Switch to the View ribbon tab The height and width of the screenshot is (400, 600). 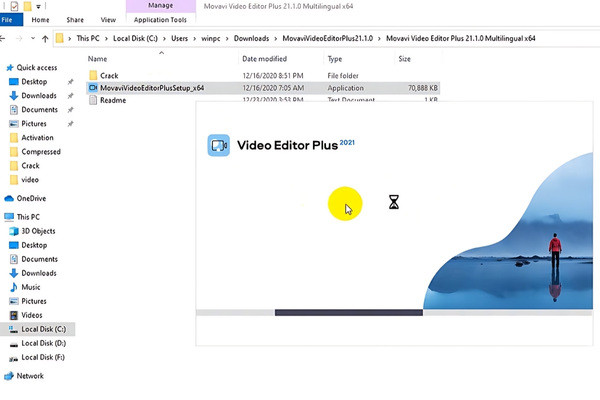click(108, 20)
